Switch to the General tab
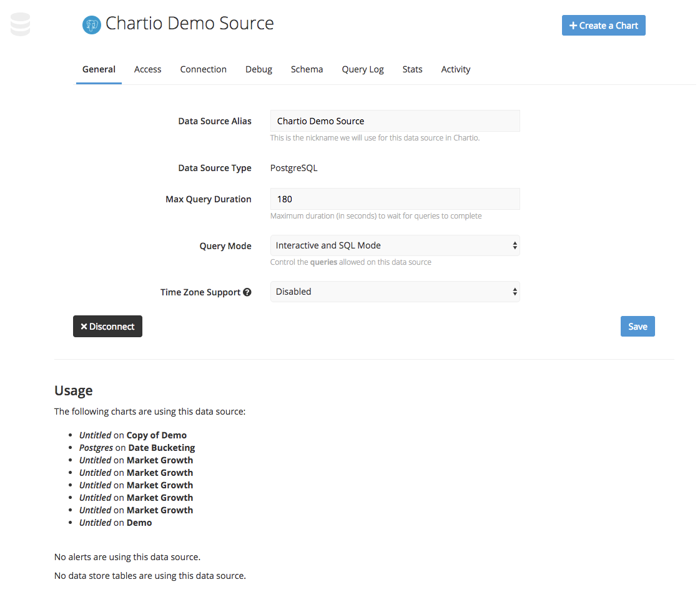Screen dimensions: 700x592 tap(99, 69)
